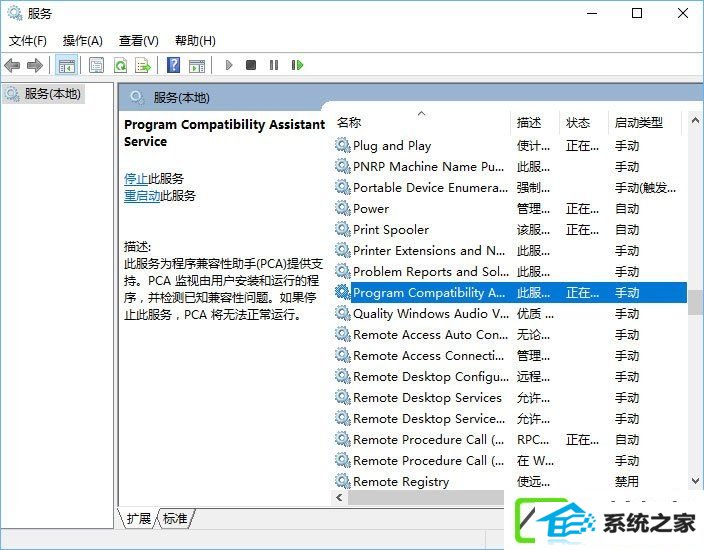This screenshot has height=550, width=704.
Task: Sort by the 名称 column header
Action: point(422,123)
